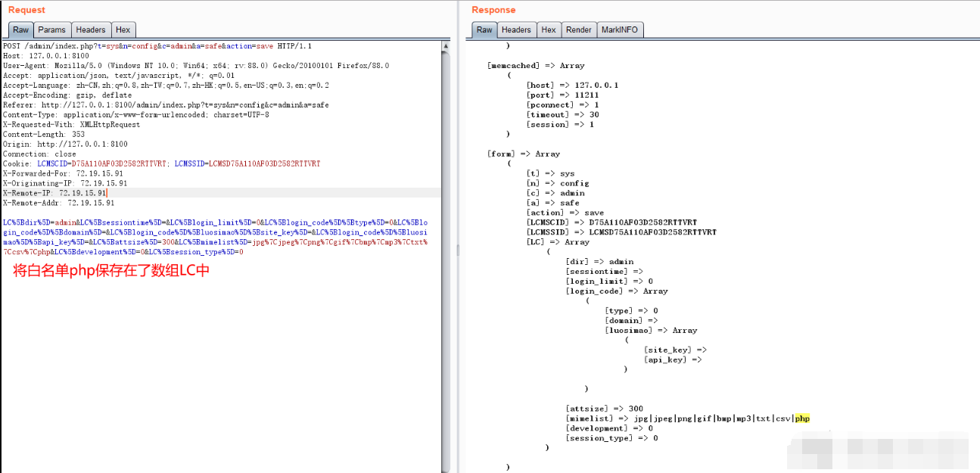Screen dimensions: 980x473
Task: Switch to the Request Raw tab
Action: coord(20,30)
